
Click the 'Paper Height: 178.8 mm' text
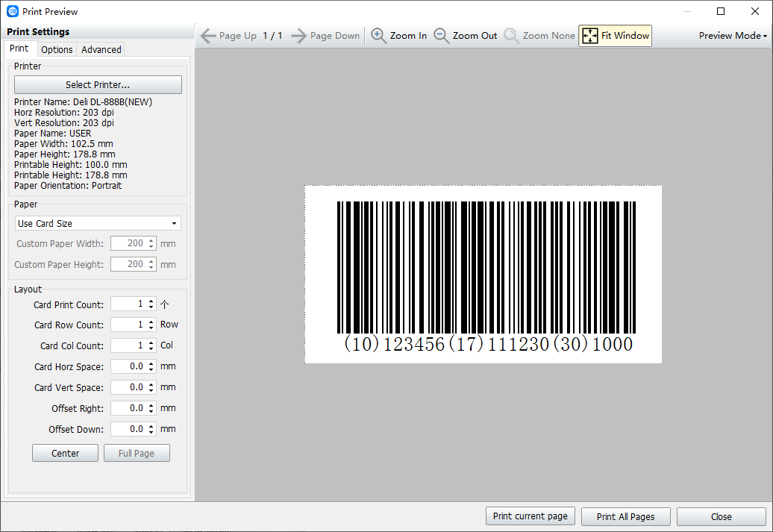click(65, 154)
